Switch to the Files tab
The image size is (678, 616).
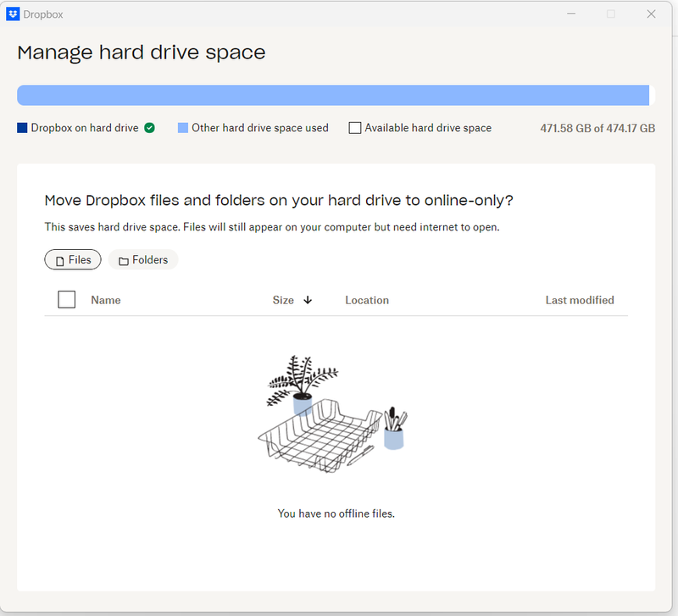coord(73,260)
